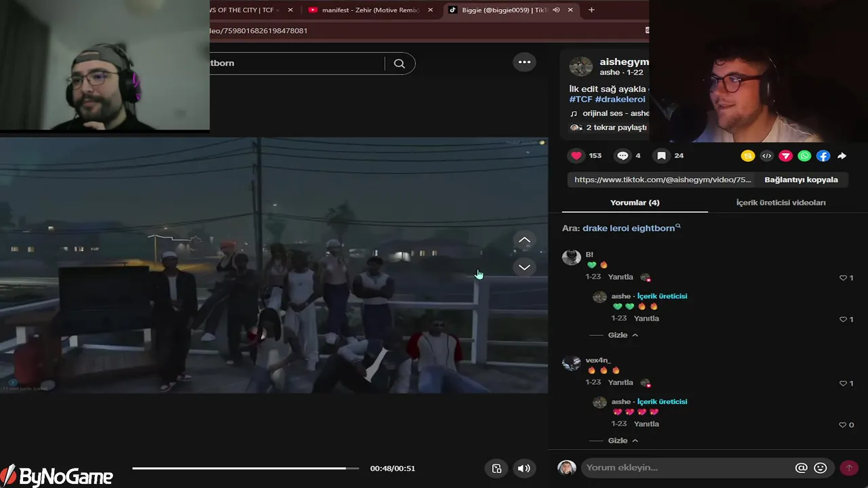Go to previous video with up chevron
Image resolution: width=868 pixels, height=488 pixels.
pos(524,240)
